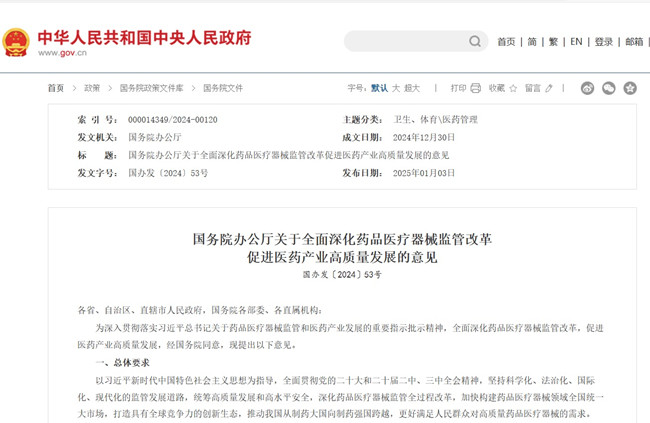Click the leave message (留言) pencil icon
This screenshot has height=423, width=650.
(x=549, y=88)
